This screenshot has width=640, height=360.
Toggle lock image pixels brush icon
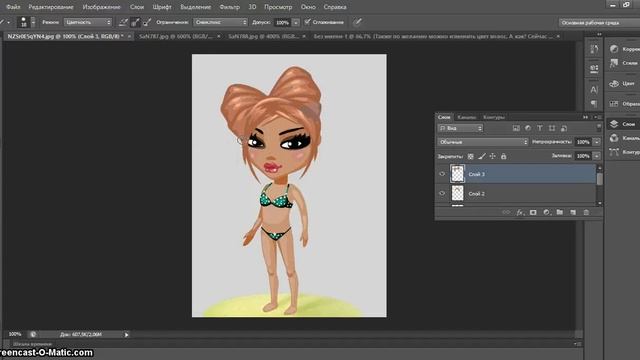482,156
